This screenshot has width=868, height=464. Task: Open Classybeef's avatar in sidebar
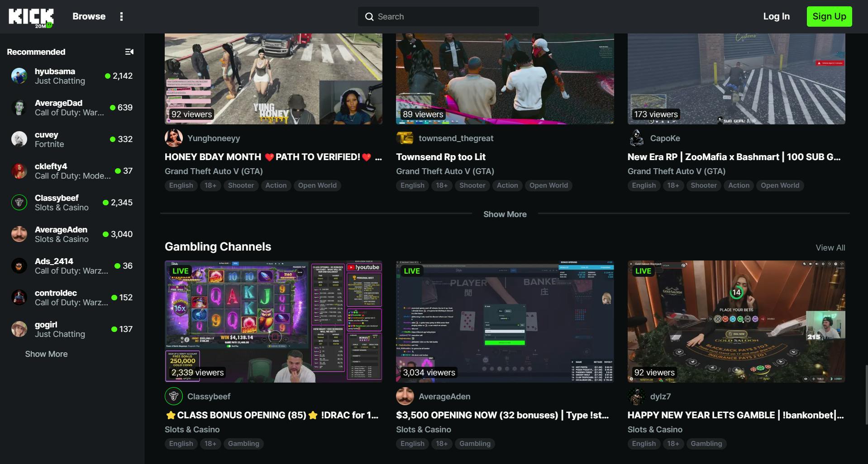coord(19,203)
